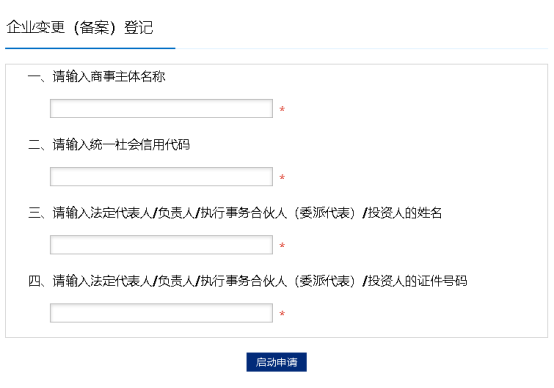Click the 启动申请 button
This screenshot has height=388, width=554.
pyautogui.click(x=276, y=362)
